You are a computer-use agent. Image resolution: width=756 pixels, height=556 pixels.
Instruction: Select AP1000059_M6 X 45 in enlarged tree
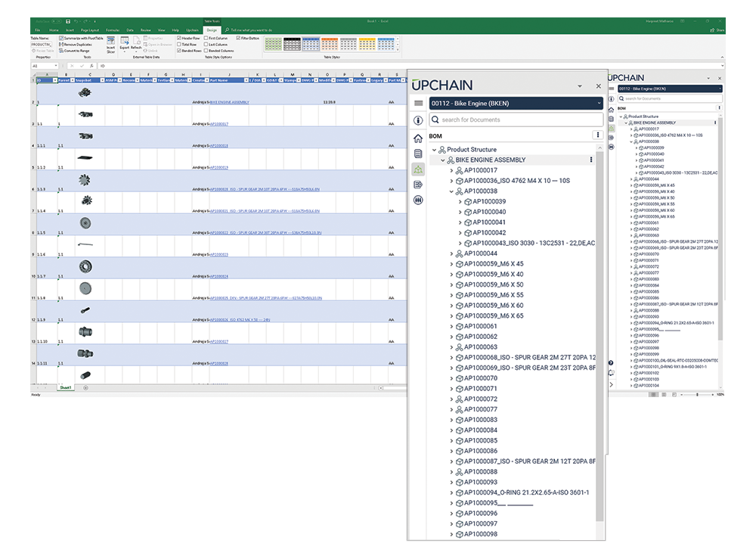[x=494, y=264]
